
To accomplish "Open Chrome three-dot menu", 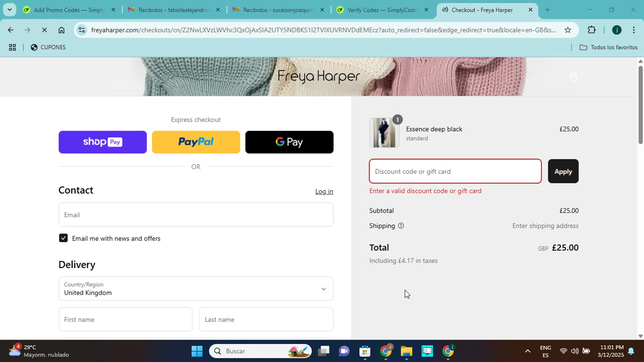I will click(x=634, y=30).
